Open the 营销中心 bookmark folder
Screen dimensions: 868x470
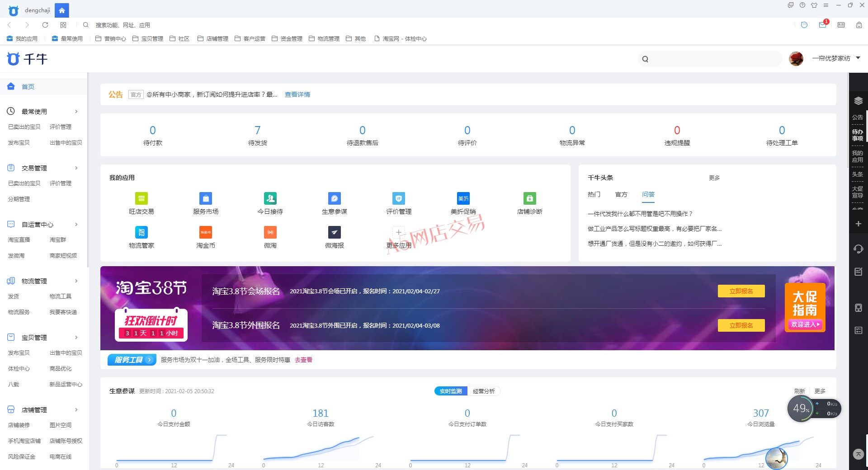tap(111, 38)
